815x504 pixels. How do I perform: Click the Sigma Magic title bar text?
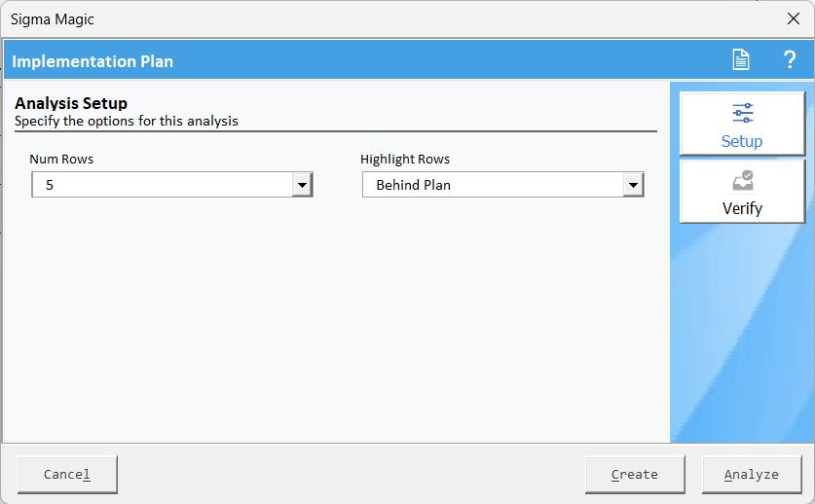point(54,18)
